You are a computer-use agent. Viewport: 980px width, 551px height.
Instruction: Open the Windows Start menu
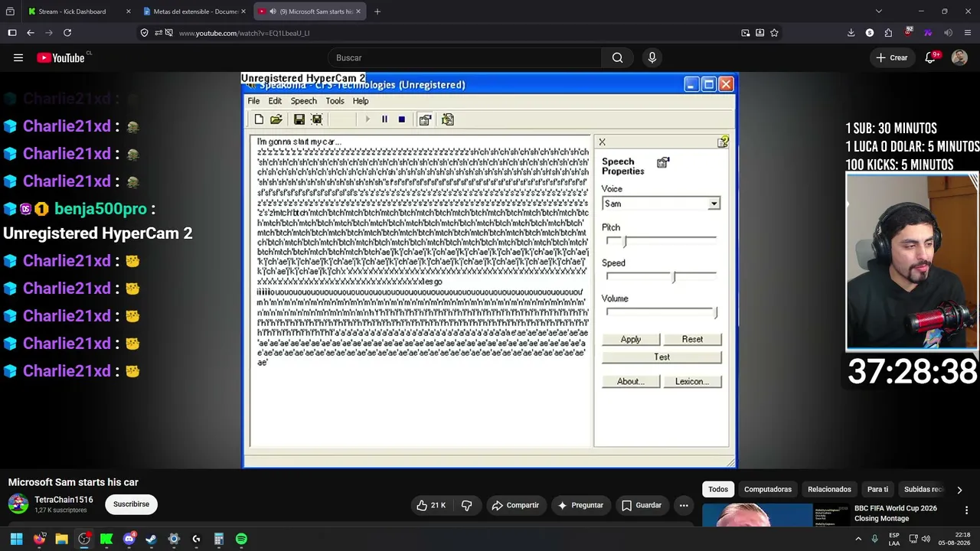pos(16,539)
